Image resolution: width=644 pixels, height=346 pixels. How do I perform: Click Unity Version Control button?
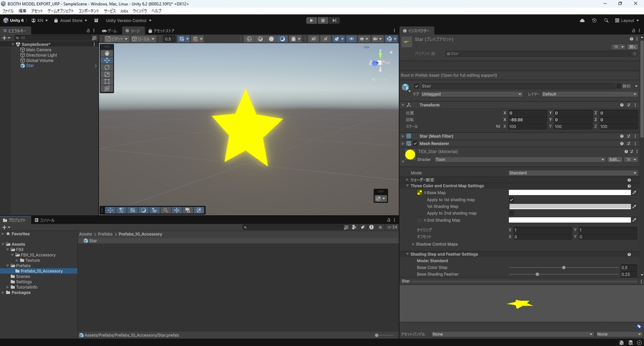(x=128, y=21)
